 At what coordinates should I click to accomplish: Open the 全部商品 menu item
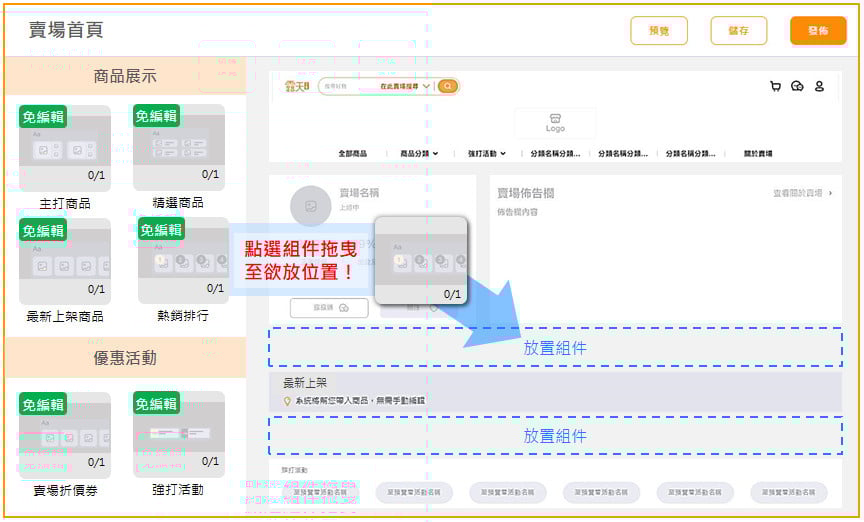(x=352, y=154)
